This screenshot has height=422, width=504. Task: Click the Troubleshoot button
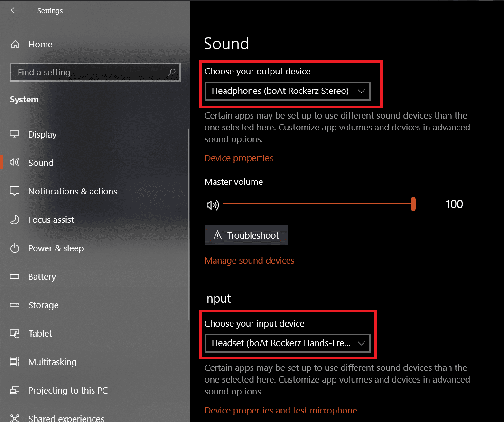point(246,235)
